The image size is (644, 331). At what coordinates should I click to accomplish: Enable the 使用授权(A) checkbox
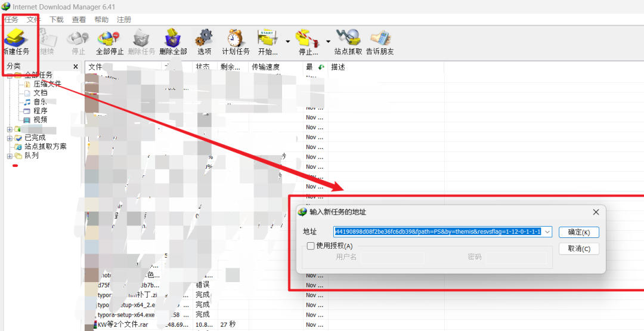pyautogui.click(x=311, y=246)
